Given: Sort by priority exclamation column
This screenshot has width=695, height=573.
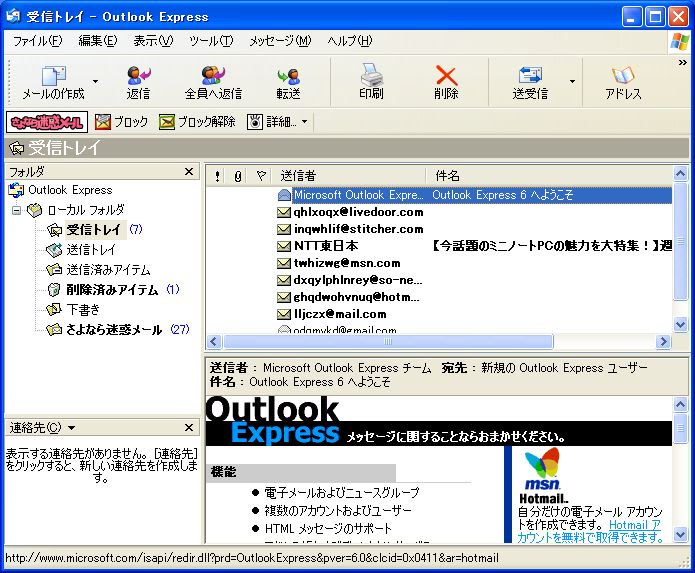Looking at the screenshot, I should click(217, 176).
